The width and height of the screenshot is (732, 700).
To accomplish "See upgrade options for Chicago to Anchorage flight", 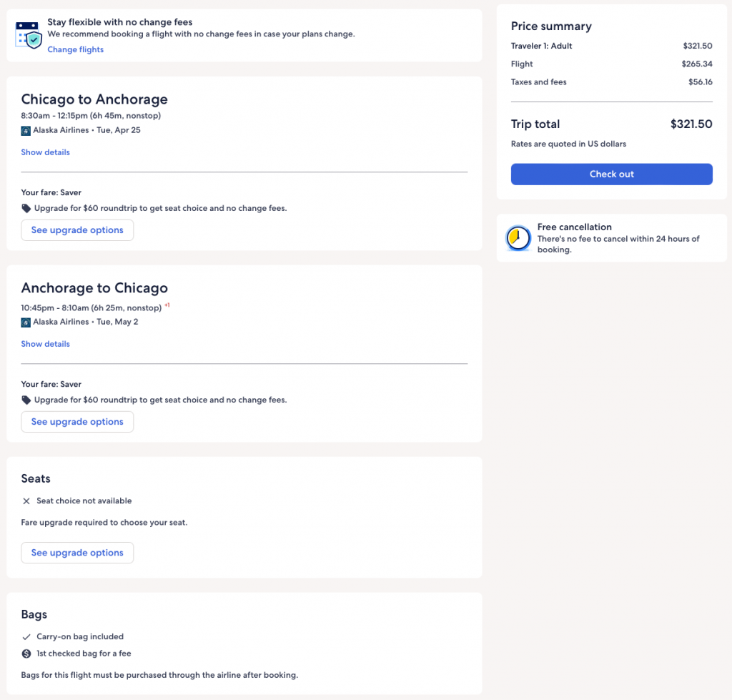I will pyautogui.click(x=77, y=230).
